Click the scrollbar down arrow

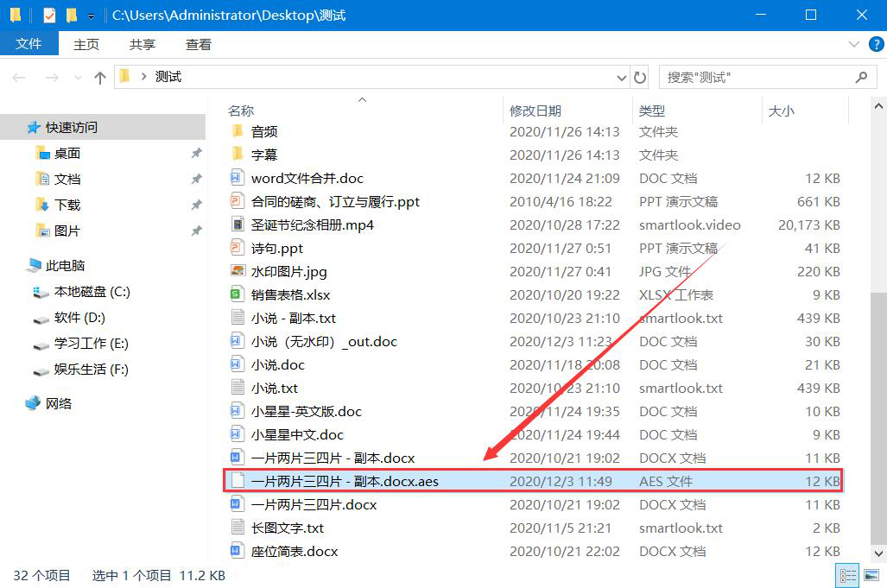coord(878,554)
